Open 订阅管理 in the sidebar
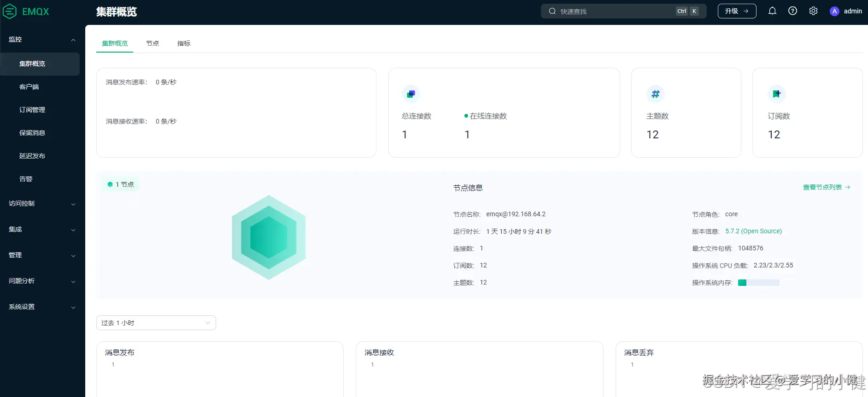Viewport: 868px width, 397px height. click(x=32, y=110)
